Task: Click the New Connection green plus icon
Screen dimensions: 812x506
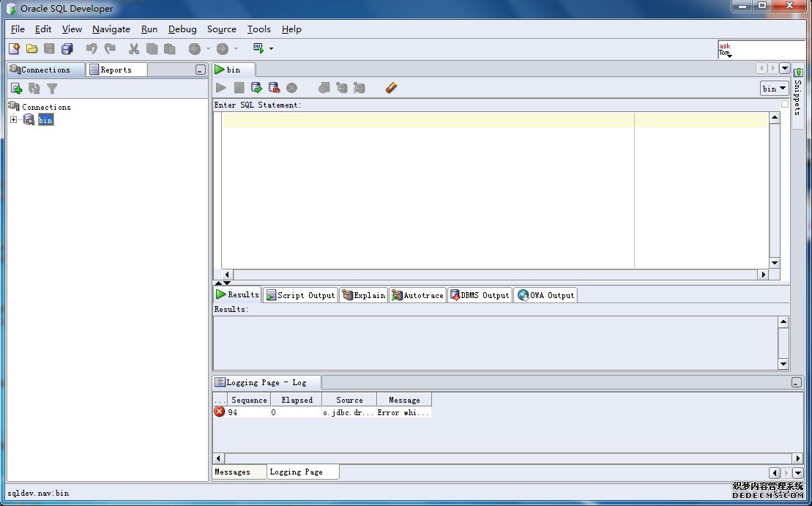Action: [16, 89]
